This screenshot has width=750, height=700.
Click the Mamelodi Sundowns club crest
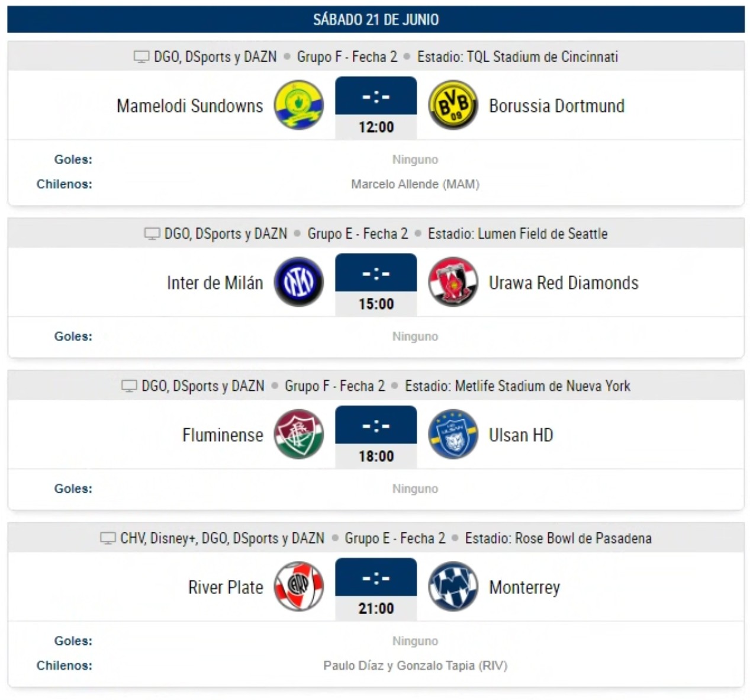click(299, 105)
